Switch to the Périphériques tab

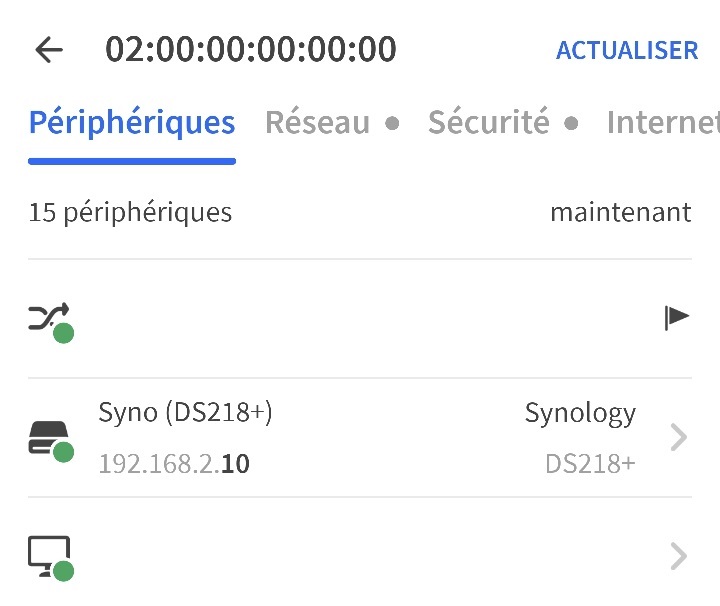click(132, 123)
